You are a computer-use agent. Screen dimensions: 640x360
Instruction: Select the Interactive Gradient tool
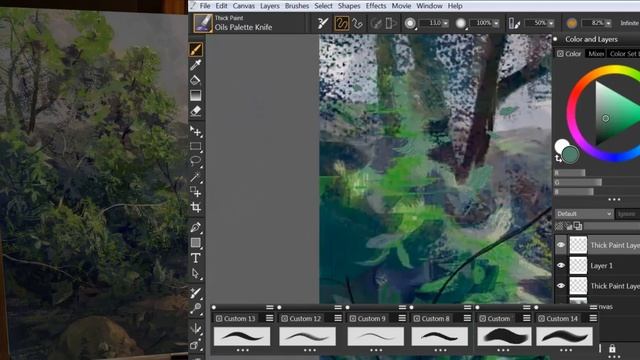coord(196,96)
